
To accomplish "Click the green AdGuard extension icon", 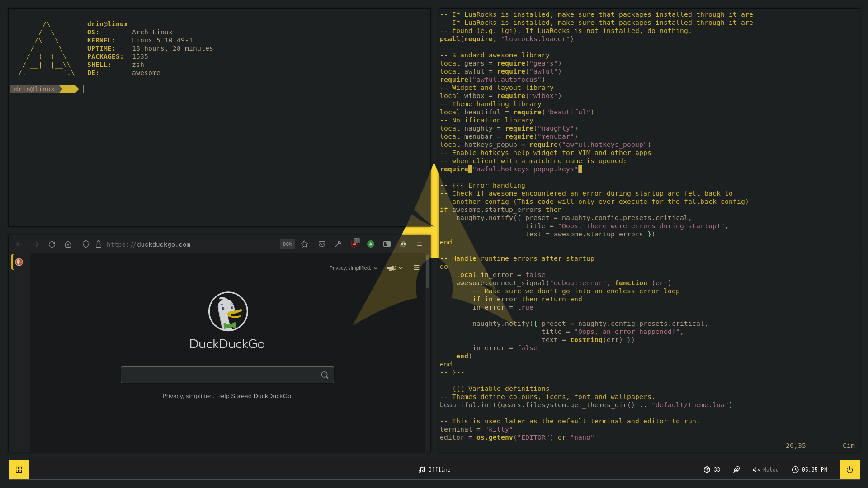I will click(x=371, y=244).
